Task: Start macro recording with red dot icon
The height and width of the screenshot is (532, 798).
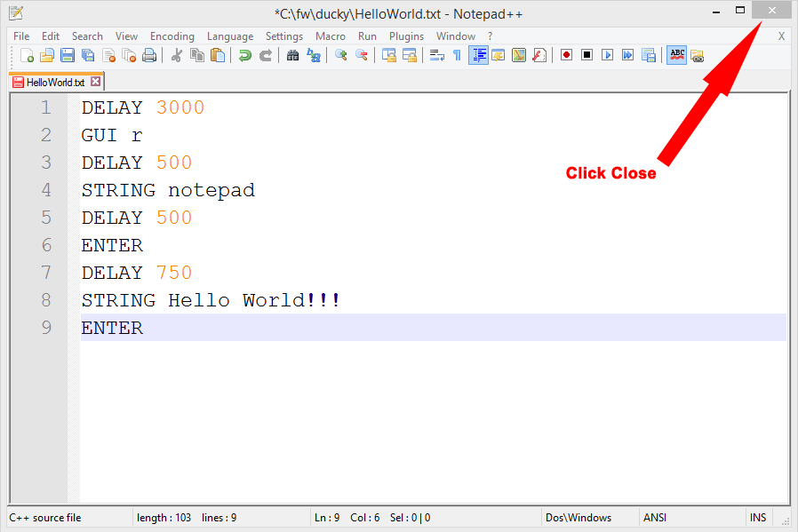Action: click(566, 55)
